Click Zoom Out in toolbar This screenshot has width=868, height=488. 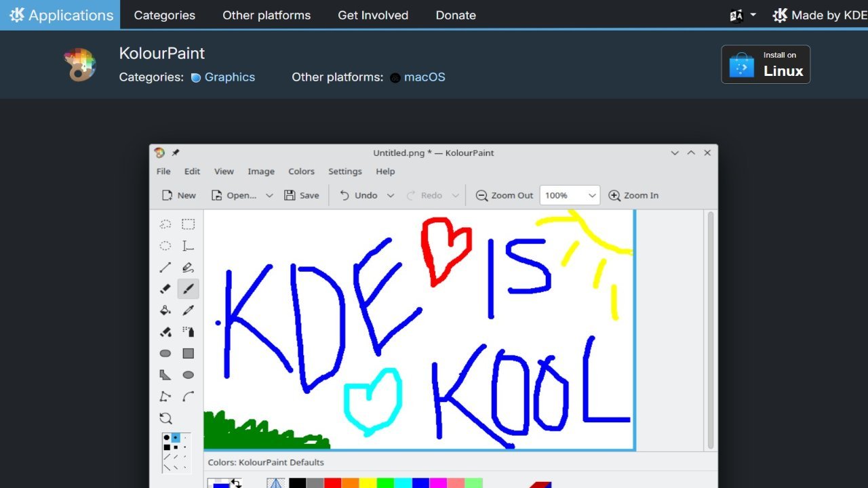point(505,195)
